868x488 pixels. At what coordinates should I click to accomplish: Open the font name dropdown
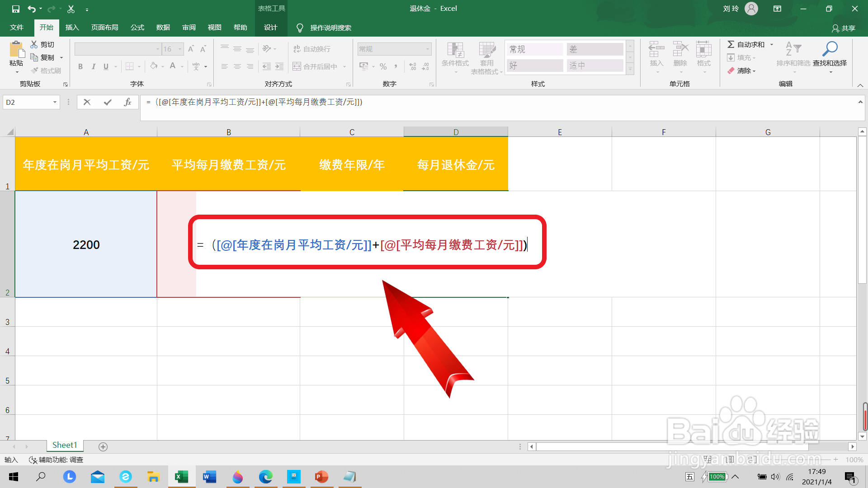158,49
